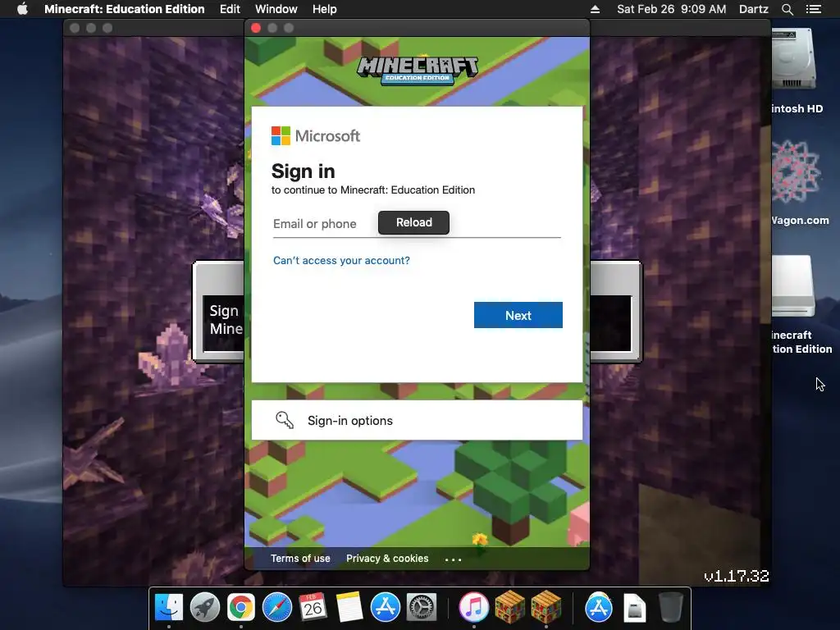Open Can't access your account link

tap(341, 260)
